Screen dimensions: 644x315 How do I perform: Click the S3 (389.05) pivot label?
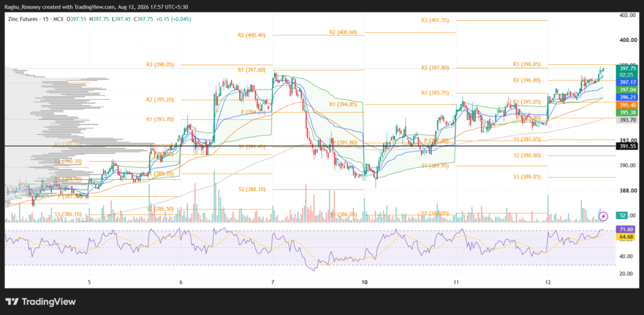click(528, 177)
